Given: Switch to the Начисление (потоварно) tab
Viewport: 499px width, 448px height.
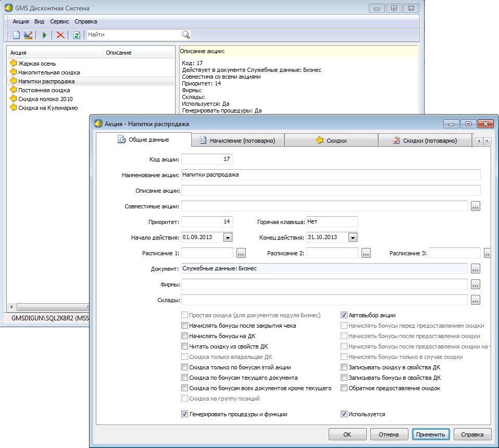Looking at the screenshot, I should (237, 141).
